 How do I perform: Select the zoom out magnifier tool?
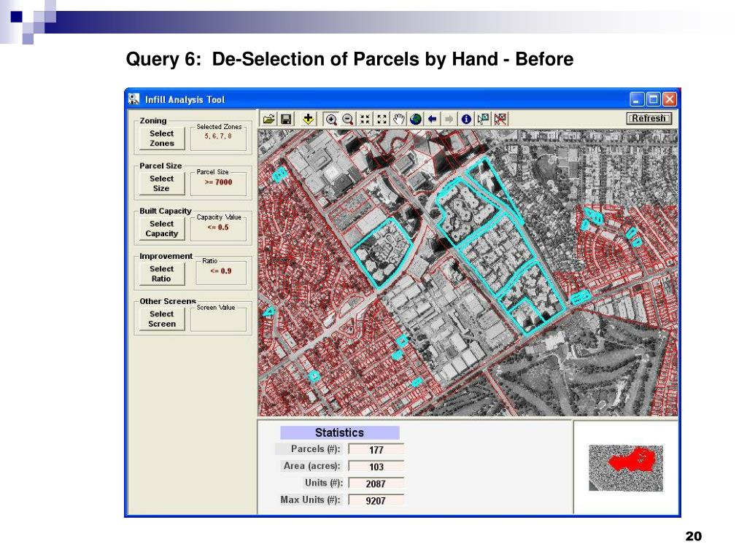tap(348, 119)
